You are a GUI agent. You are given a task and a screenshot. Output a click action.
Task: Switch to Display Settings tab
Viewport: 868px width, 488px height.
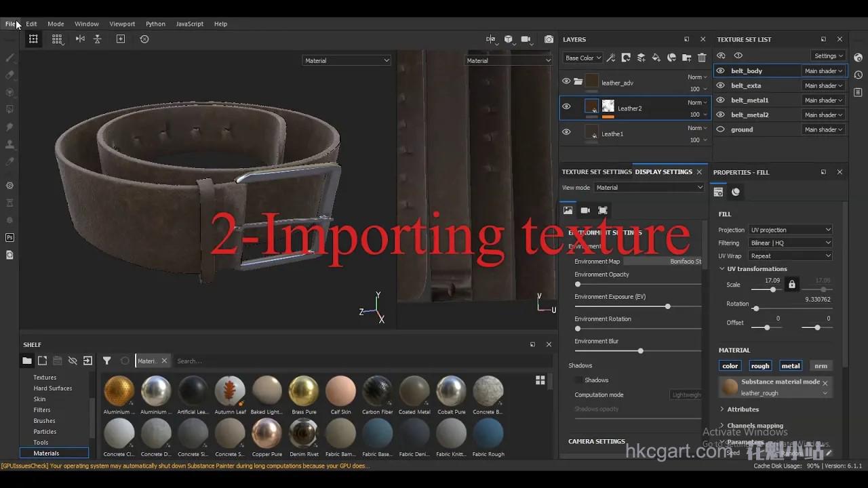pos(663,172)
